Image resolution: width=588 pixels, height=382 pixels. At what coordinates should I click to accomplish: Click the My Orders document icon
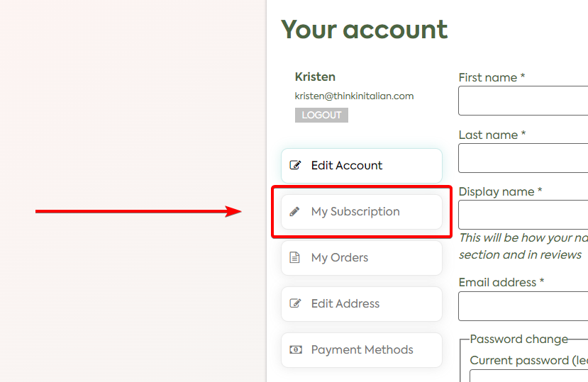tap(295, 257)
